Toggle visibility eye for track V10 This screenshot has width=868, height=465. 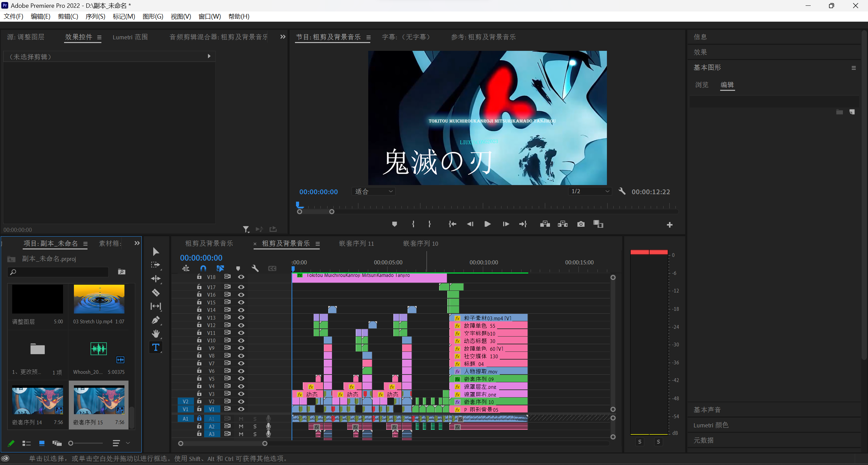(x=241, y=340)
